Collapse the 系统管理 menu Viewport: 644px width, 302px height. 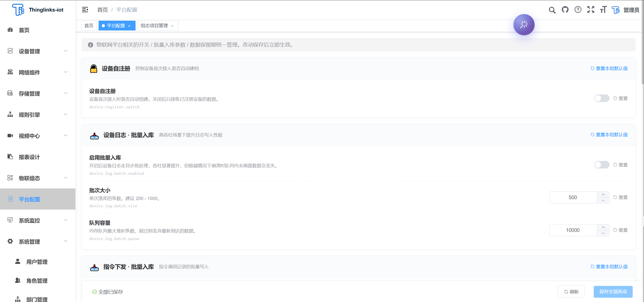coord(38,242)
